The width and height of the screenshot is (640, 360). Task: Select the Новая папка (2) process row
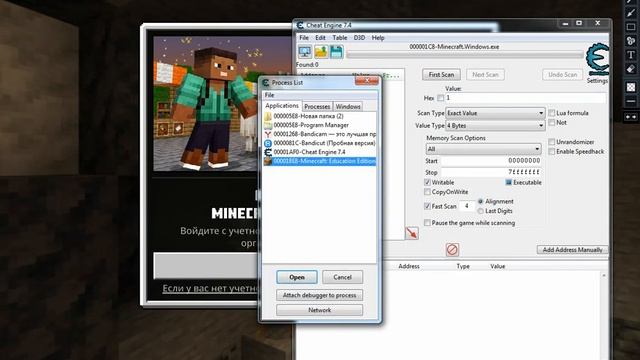tap(320, 116)
